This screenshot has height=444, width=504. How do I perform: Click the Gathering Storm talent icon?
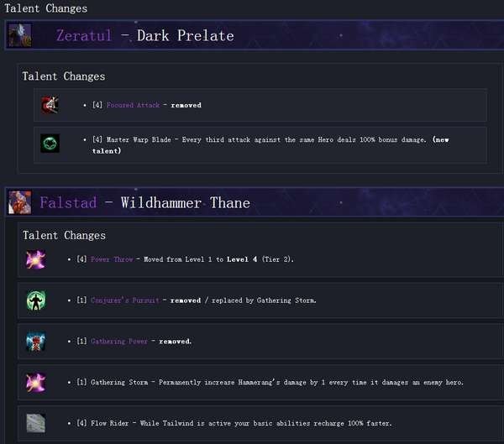coord(35,383)
